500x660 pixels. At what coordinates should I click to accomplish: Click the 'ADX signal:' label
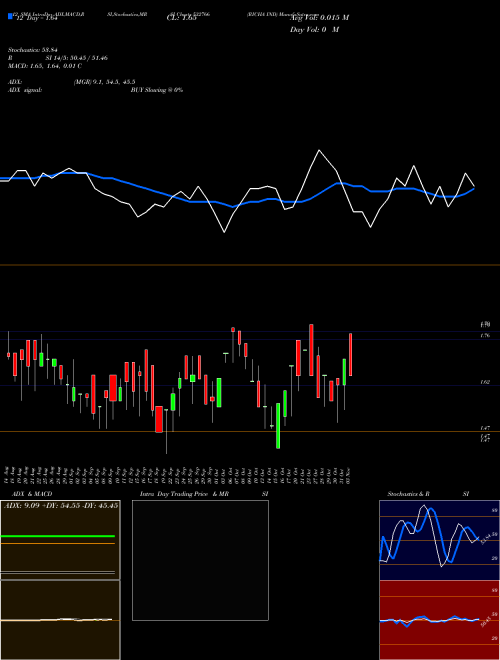click(25, 90)
